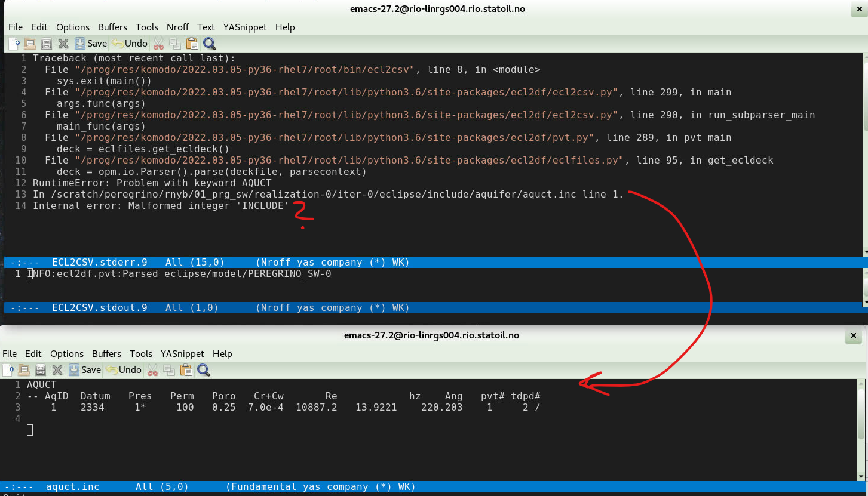Open the YASnippet menu in the aquct.inc window
The width and height of the screenshot is (868, 496).
point(182,353)
